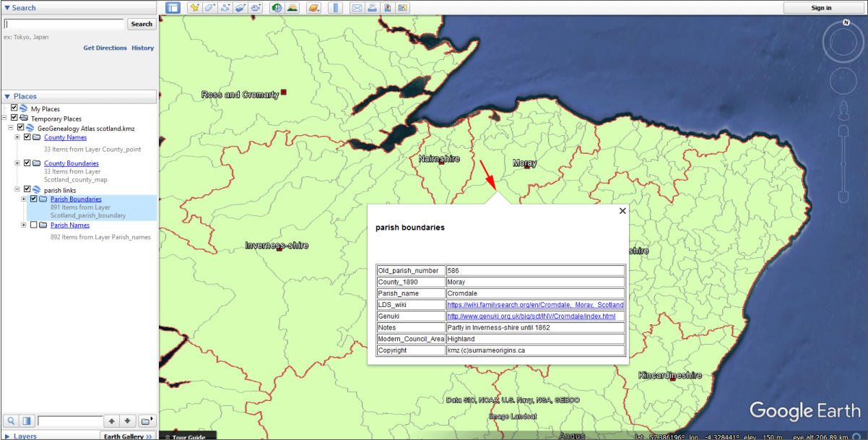This screenshot has height=440, width=868.
Task: Open the planet switcher icon
Action: (x=313, y=8)
